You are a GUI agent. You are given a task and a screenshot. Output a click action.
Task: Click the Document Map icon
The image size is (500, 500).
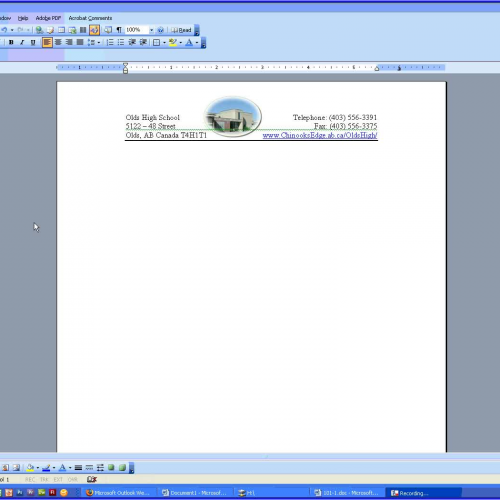point(108,30)
